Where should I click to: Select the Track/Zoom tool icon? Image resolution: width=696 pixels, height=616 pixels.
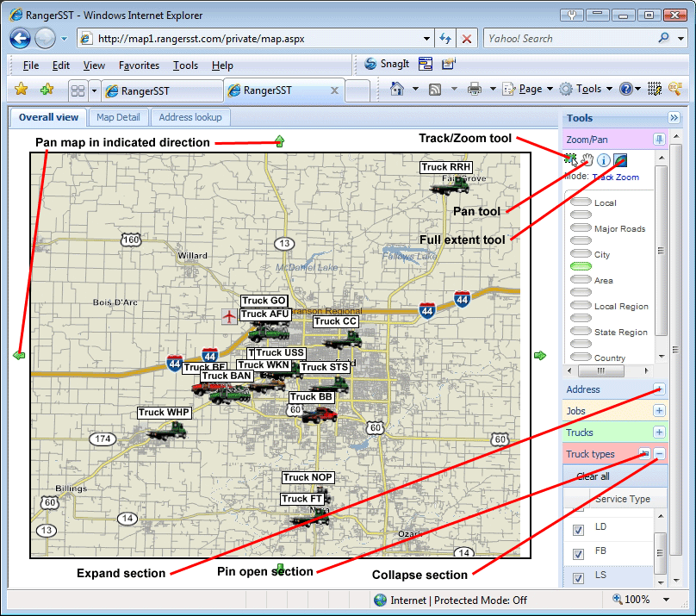(x=571, y=159)
